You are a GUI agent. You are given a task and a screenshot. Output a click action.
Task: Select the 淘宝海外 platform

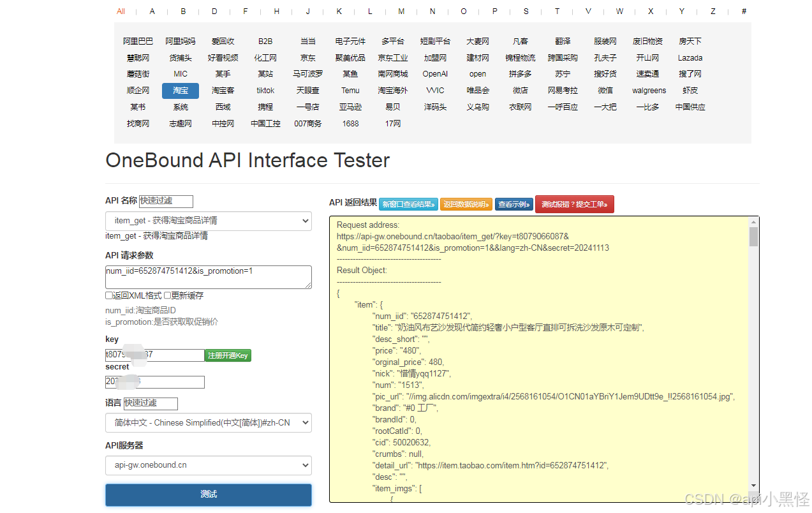[x=393, y=91]
